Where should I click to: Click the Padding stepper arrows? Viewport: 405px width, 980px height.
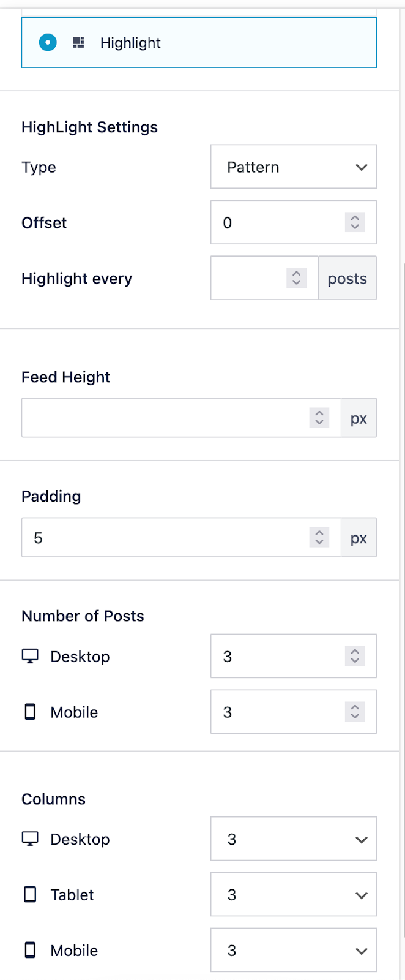tap(319, 538)
